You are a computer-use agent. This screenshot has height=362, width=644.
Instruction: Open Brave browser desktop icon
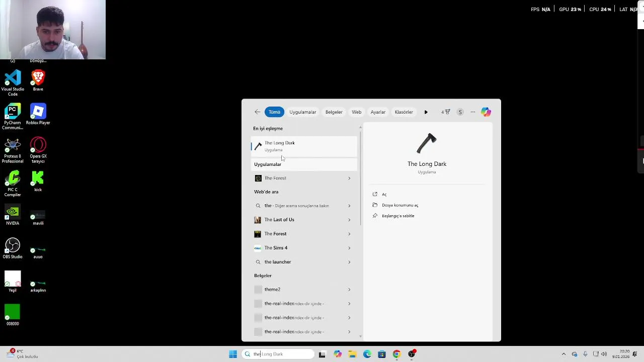tap(38, 81)
